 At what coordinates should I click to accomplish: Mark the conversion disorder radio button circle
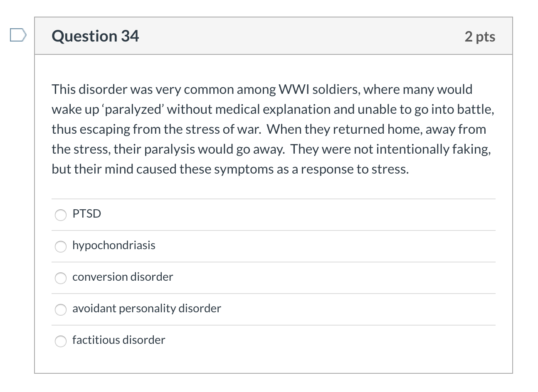[61, 278]
